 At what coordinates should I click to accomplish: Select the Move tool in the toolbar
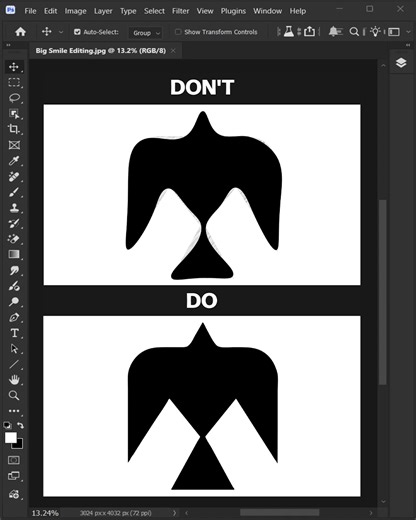pos(14,67)
